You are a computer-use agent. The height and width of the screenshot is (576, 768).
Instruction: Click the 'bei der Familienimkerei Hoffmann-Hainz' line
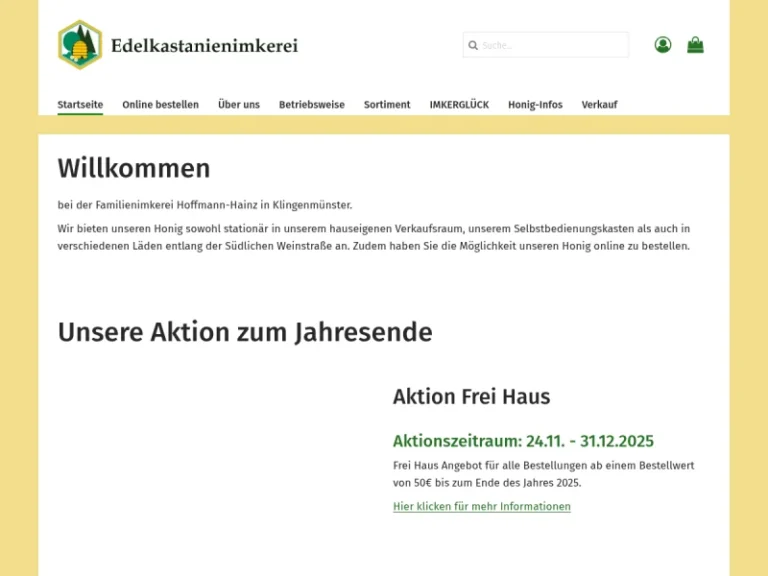click(x=205, y=205)
